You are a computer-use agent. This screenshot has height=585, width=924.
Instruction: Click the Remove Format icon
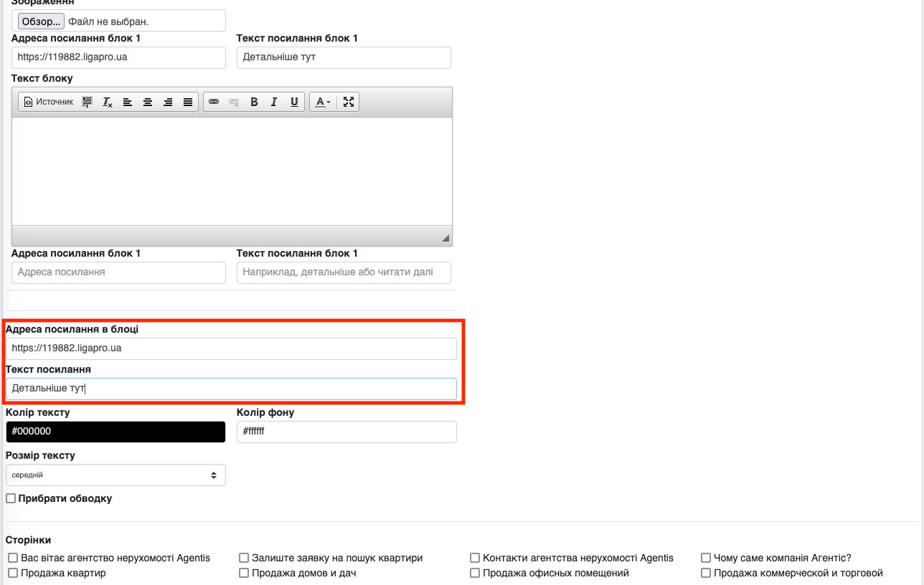[x=108, y=102]
